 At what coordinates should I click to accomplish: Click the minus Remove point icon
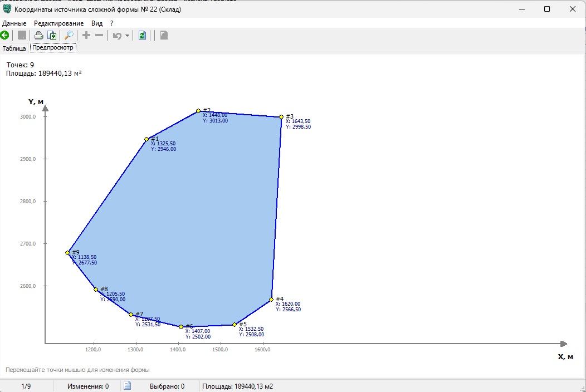pos(99,36)
